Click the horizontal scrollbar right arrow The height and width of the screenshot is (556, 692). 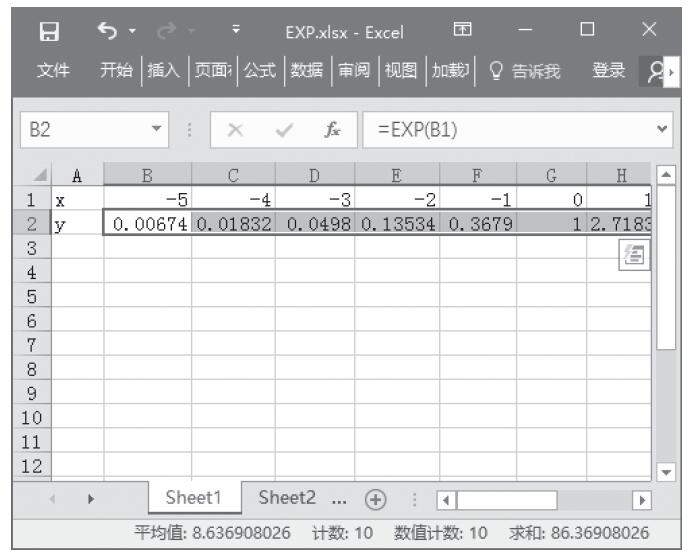(x=641, y=498)
